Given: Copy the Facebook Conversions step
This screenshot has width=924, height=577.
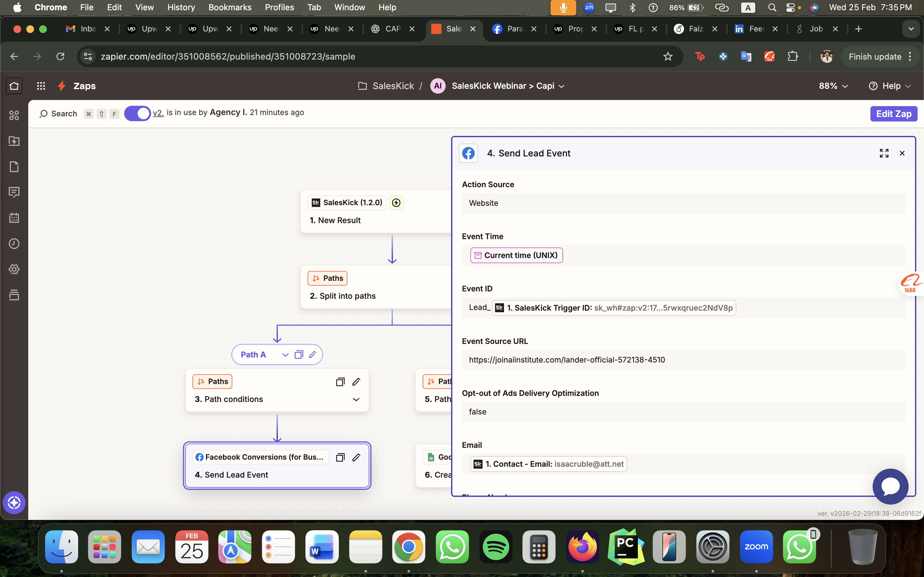Looking at the screenshot, I should point(340,457).
